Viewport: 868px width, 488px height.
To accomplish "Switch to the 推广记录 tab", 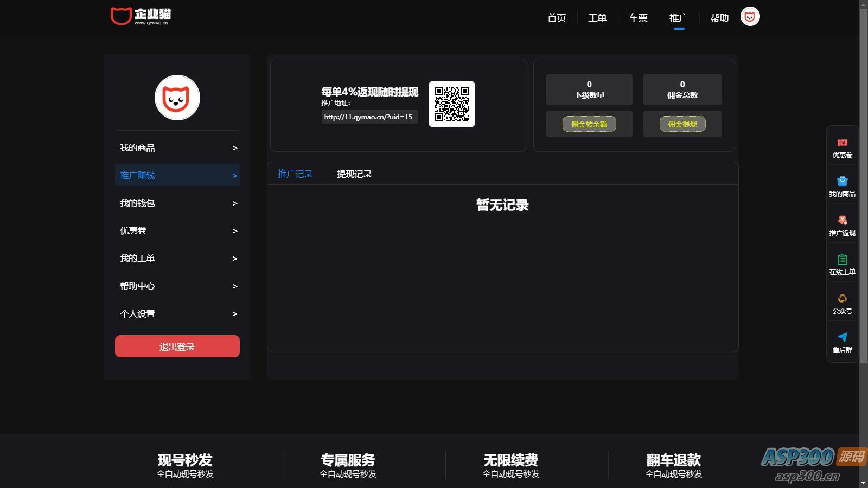I will click(x=295, y=174).
